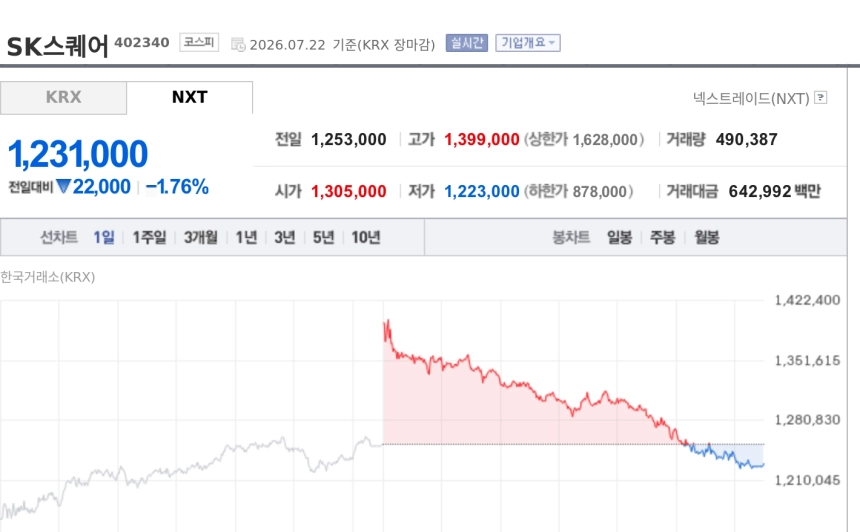Switch to the KRX tab
860x532 pixels.
point(64,97)
